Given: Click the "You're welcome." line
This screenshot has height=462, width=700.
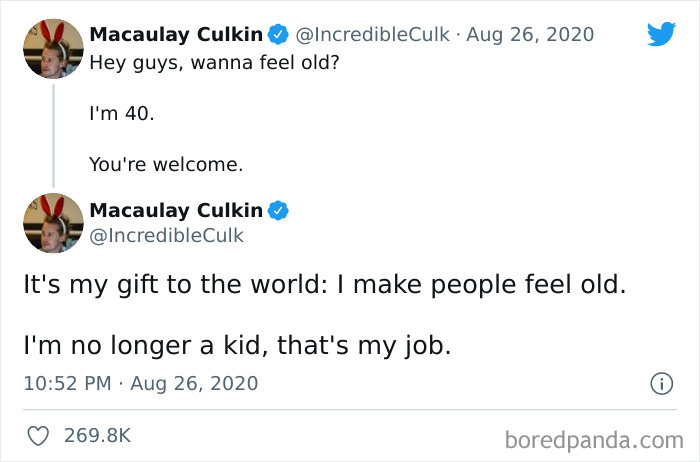Looking at the screenshot, I should point(166,165).
